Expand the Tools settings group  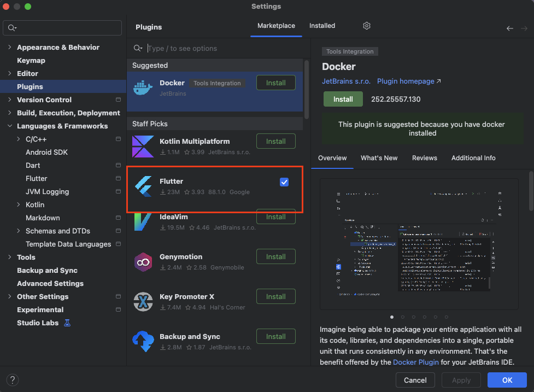click(x=9, y=257)
